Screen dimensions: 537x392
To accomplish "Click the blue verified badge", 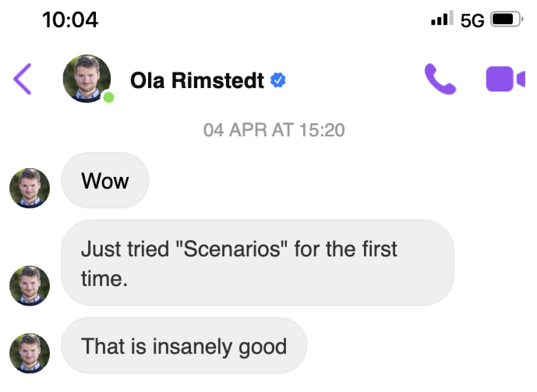I will pos(278,80).
